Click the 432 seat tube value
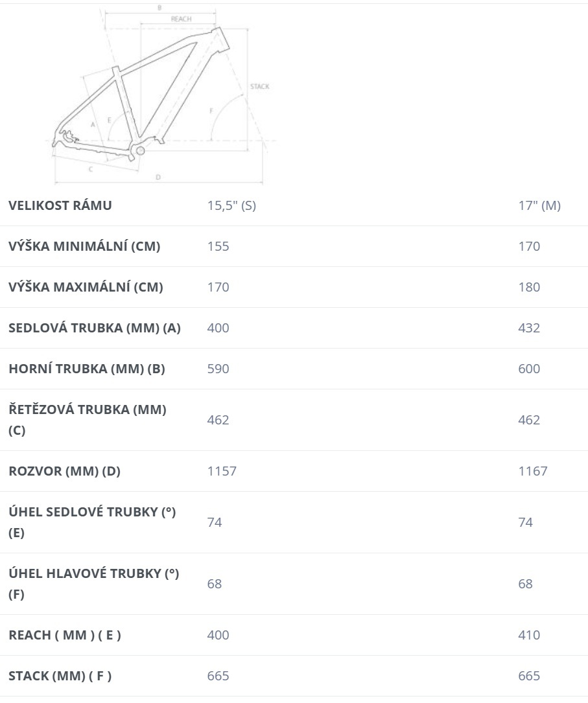 [x=529, y=328]
